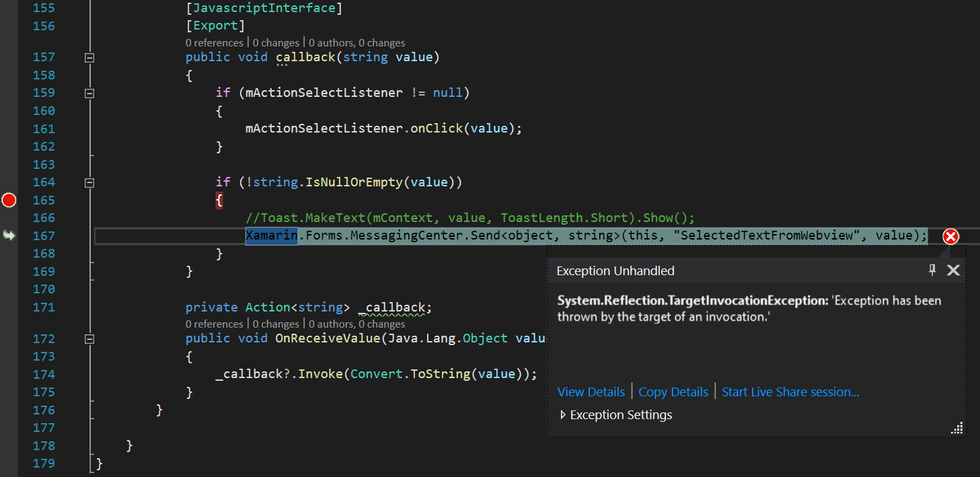The height and width of the screenshot is (477, 980).
Task: Click the 0 references CodeLens above callback
Action: click(214, 42)
